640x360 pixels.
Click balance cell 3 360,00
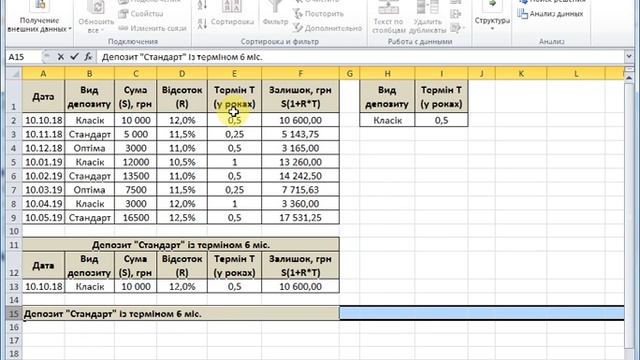300,204
